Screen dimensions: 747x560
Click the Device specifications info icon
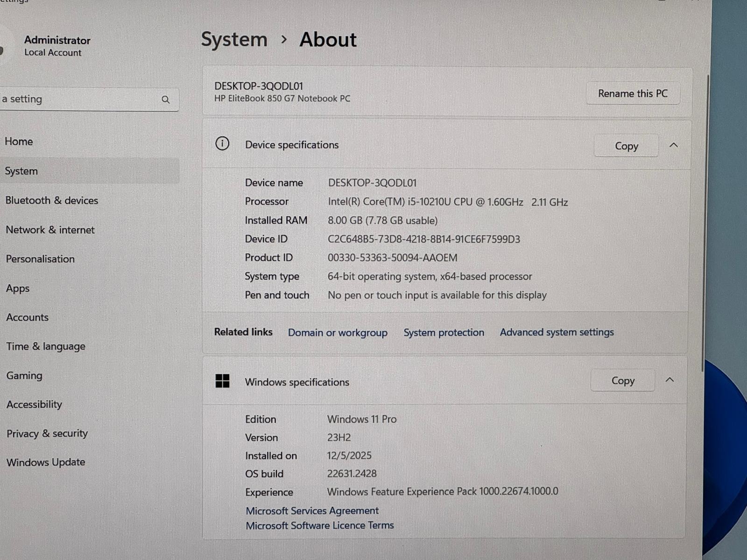222,144
